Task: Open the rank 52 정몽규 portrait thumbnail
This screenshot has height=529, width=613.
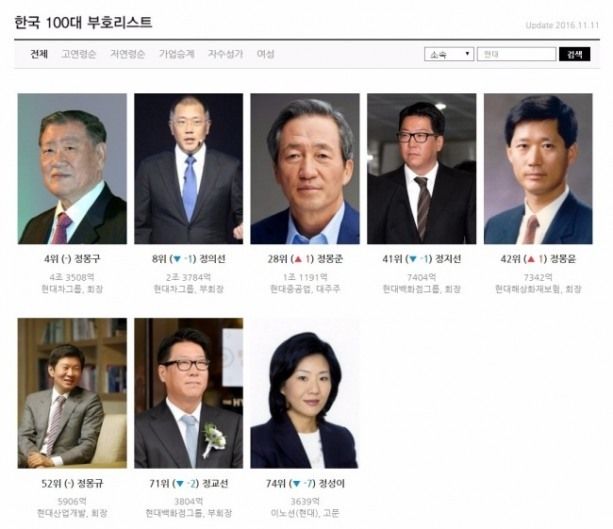Action: 72,393
